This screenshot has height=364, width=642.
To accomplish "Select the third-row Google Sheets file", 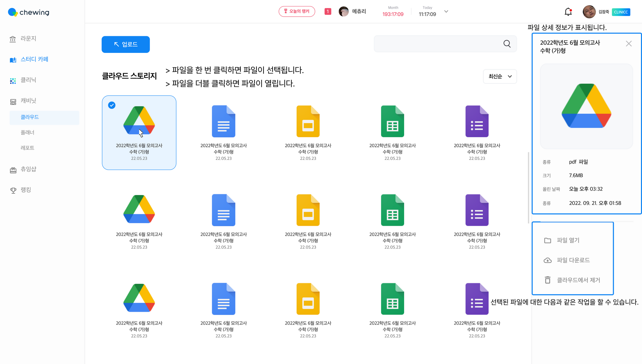I will pyautogui.click(x=392, y=310).
